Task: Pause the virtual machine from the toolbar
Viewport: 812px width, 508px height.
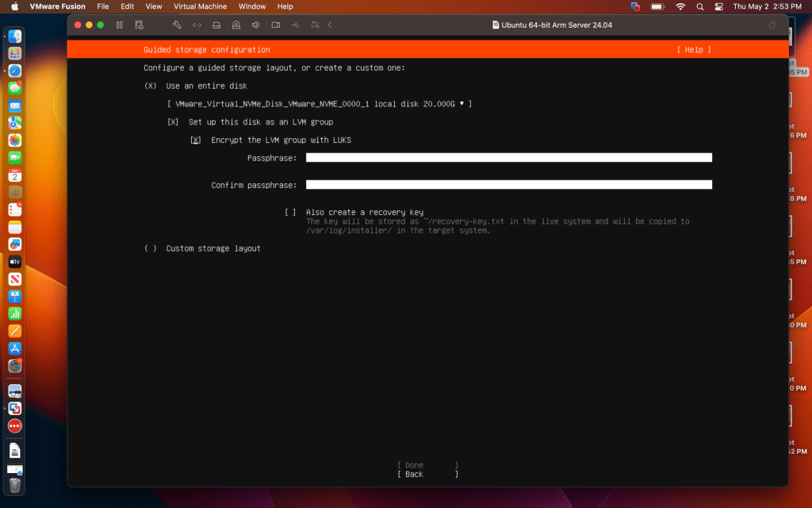Action: point(119,25)
